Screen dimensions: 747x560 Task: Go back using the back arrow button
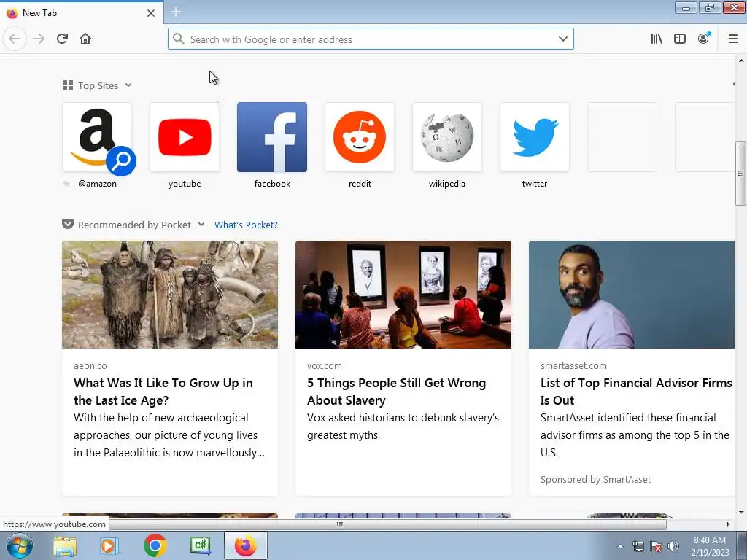pos(15,39)
